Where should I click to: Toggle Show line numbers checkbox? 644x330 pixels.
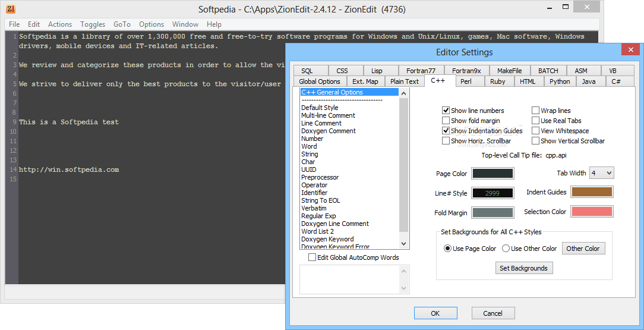pyautogui.click(x=446, y=111)
